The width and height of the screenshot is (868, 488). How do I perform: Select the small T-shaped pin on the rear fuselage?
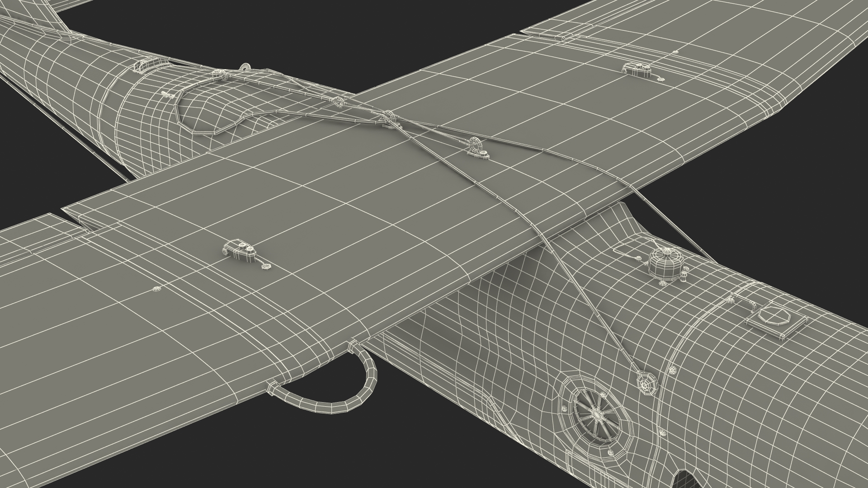(x=167, y=95)
